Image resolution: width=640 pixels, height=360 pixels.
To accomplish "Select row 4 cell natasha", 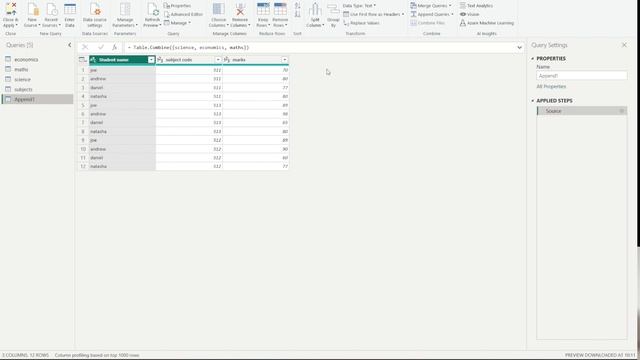I will 122,96.
